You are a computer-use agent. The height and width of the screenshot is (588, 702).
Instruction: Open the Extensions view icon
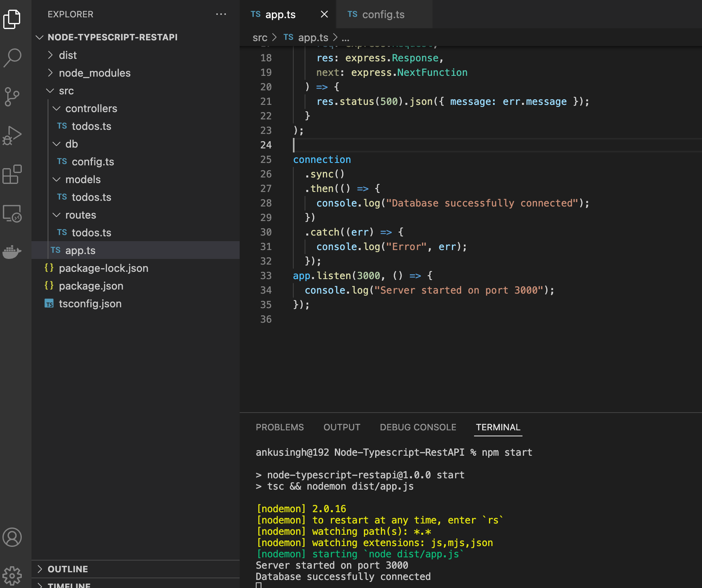[x=12, y=174]
